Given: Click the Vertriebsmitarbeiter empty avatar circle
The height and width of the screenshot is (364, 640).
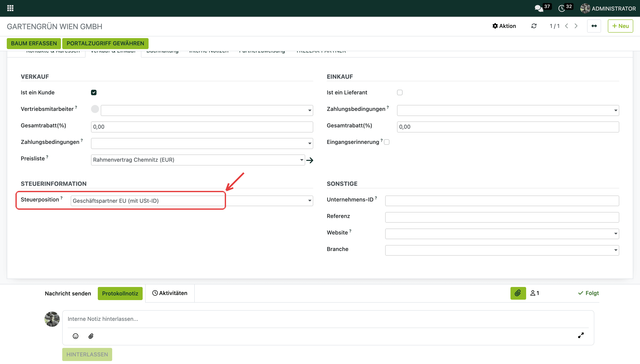Looking at the screenshot, I should coord(95,109).
